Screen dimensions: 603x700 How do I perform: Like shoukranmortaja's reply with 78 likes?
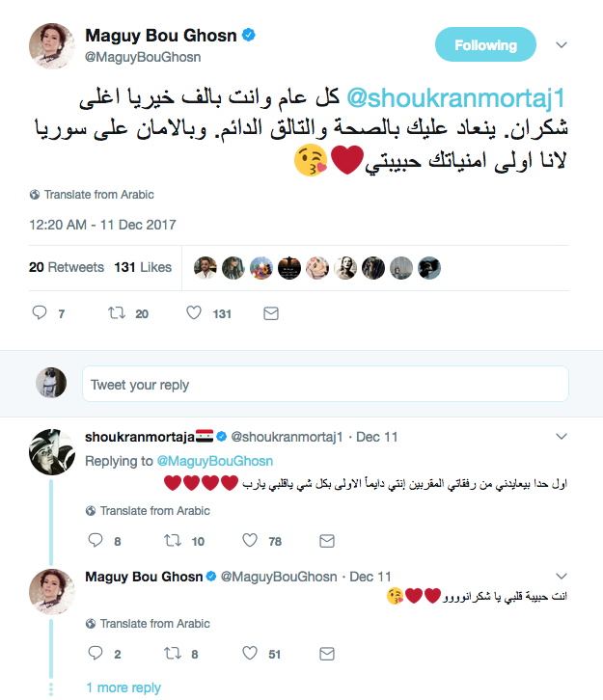tap(249, 541)
